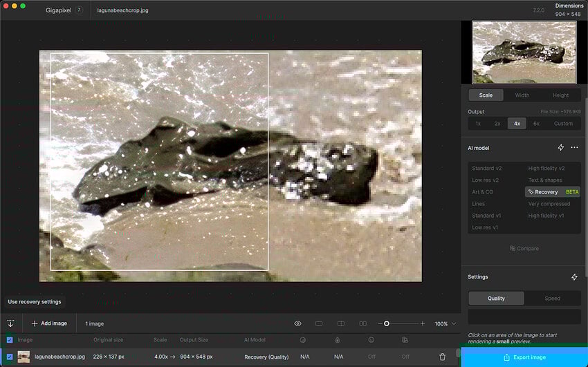Choose the 2x output scale

(497, 123)
